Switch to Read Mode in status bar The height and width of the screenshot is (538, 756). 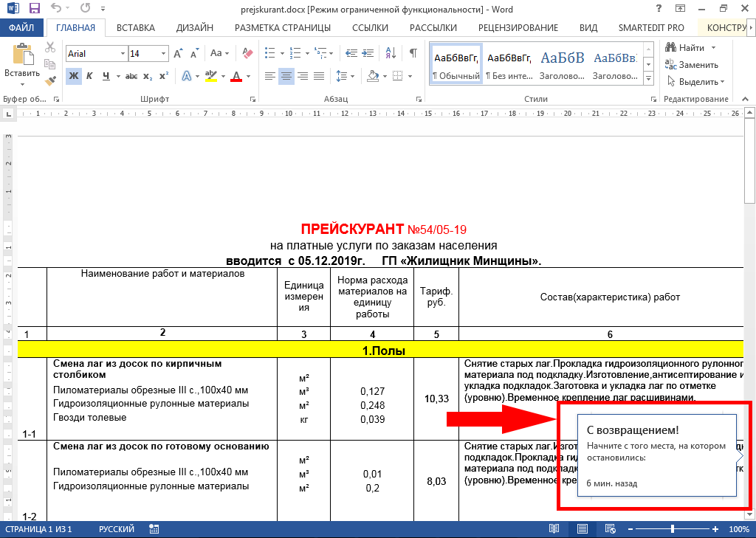pos(554,529)
